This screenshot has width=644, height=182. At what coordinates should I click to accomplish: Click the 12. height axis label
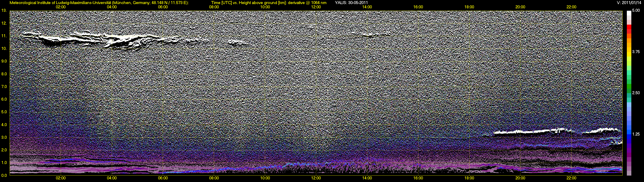point(4,23)
